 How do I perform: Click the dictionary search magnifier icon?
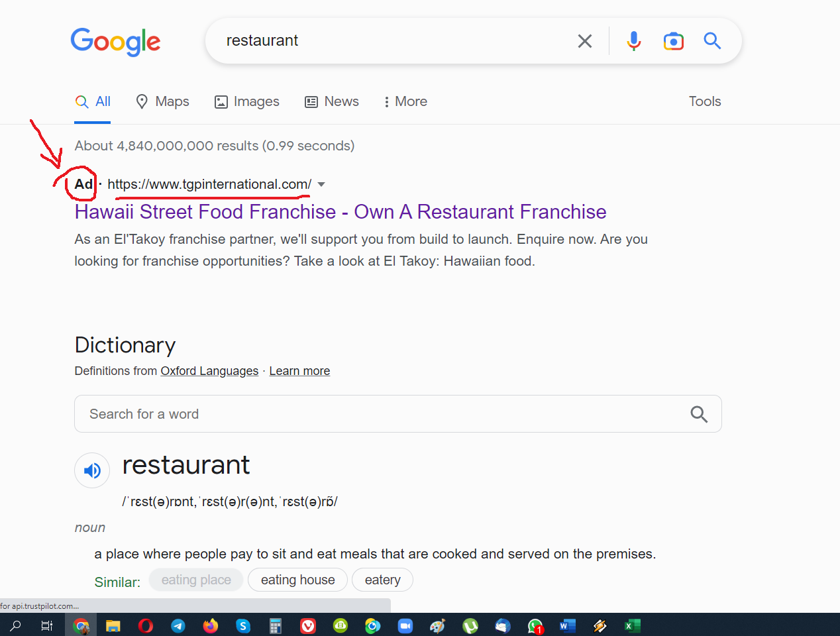click(x=699, y=414)
